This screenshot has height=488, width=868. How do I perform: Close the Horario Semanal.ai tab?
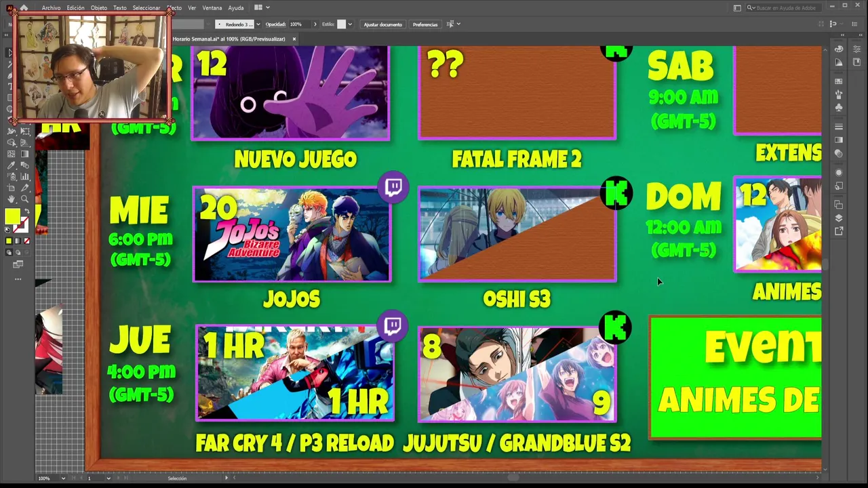coord(294,39)
